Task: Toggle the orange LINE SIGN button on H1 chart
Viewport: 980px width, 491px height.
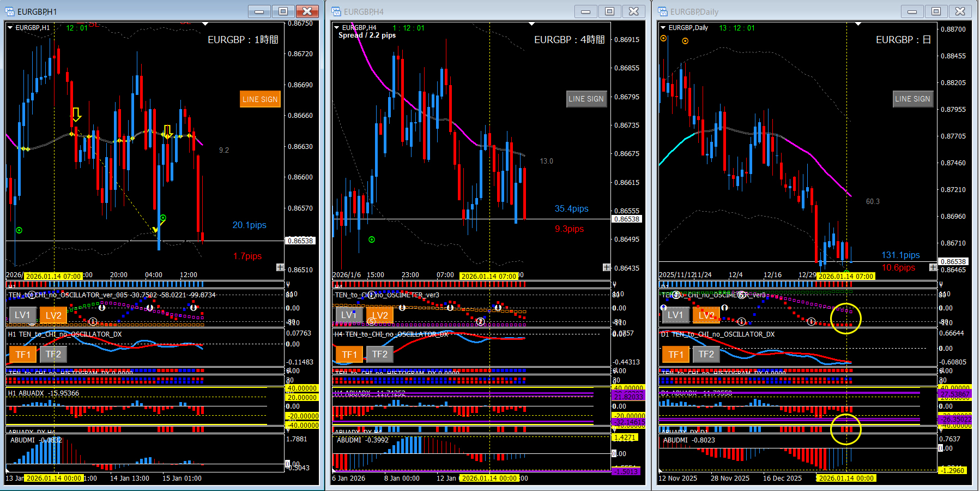Action: click(x=260, y=99)
